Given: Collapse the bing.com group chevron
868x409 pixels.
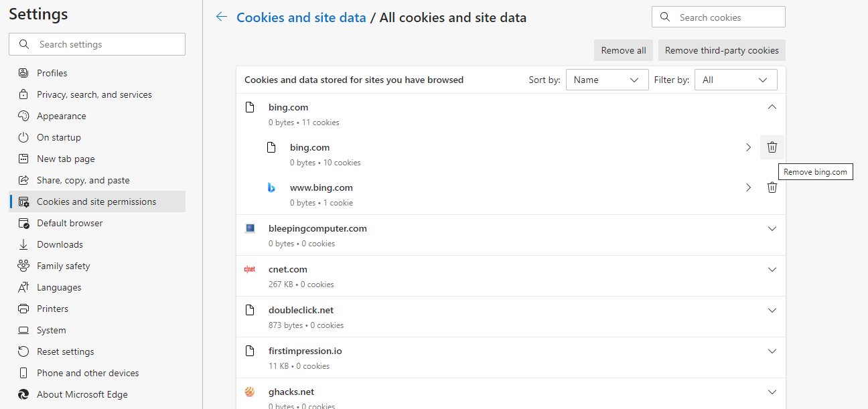Looking at the screenshot, I should click(x=772, y=107).
